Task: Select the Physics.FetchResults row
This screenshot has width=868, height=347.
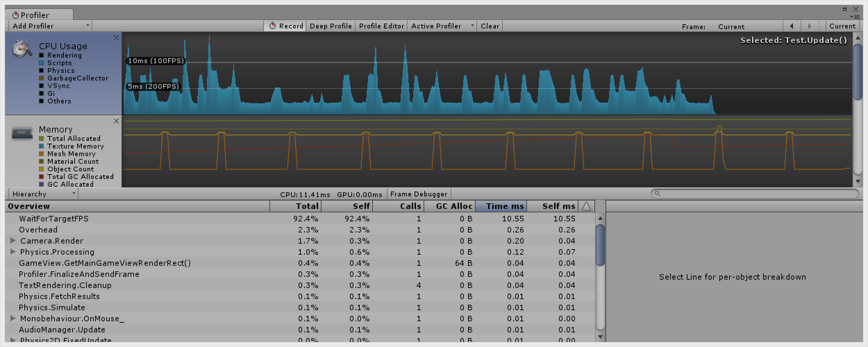Action: 300,296
